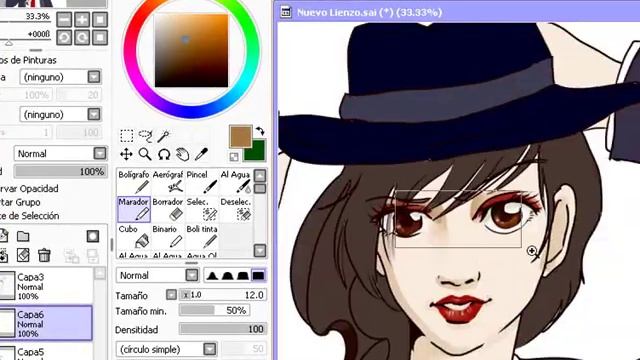
Task: Select layer Capa5
Action: tap(46, 352)
